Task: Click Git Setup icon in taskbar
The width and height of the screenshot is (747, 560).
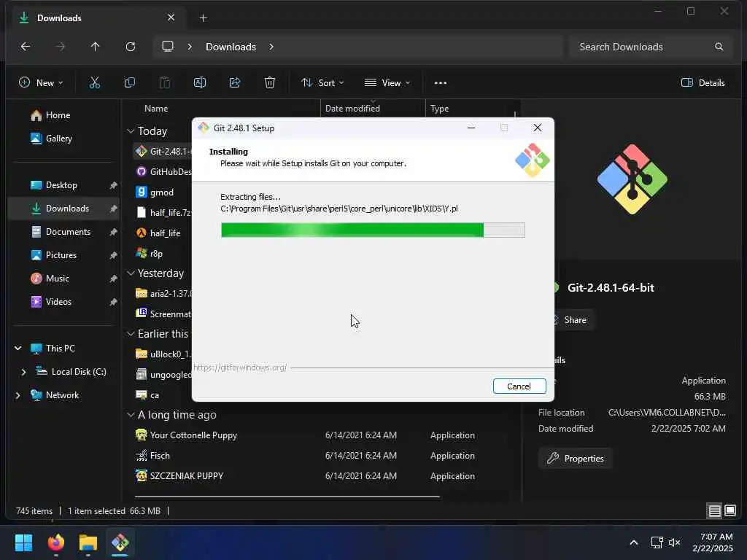Action: pyautogui.click(x=120, y=542)
